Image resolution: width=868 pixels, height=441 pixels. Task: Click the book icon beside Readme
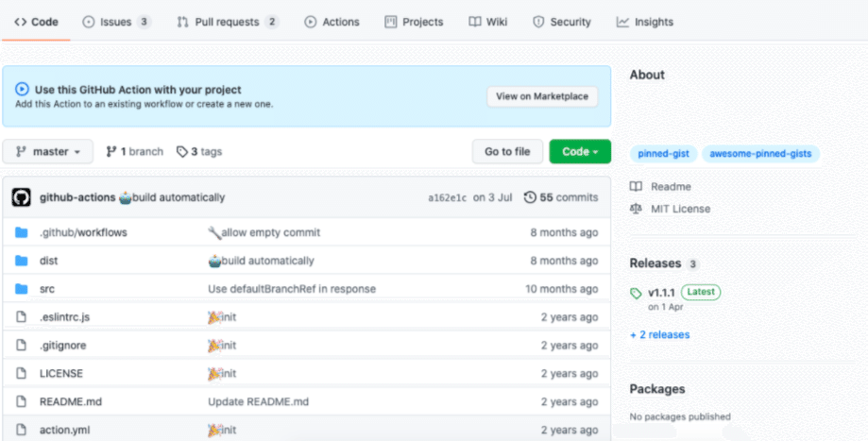[636, 186]
